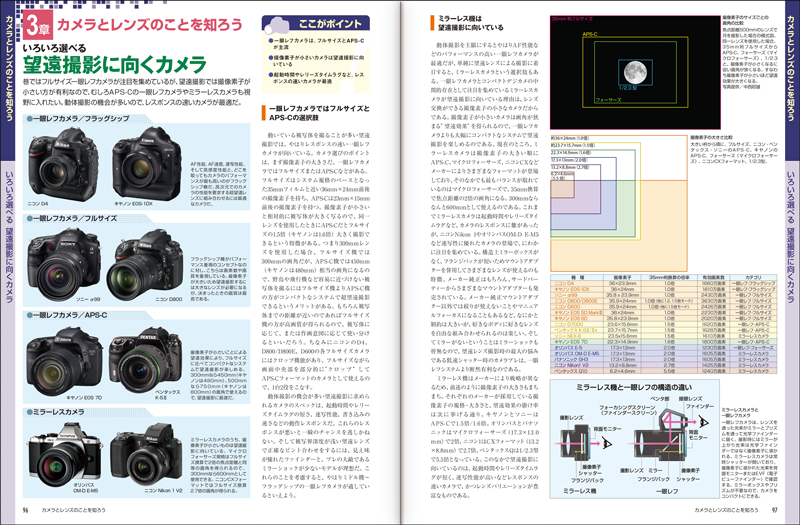Click the '35mm判フルサイズ' label on black diagram
Screen dimensions: 800x525
click(572, 19)
